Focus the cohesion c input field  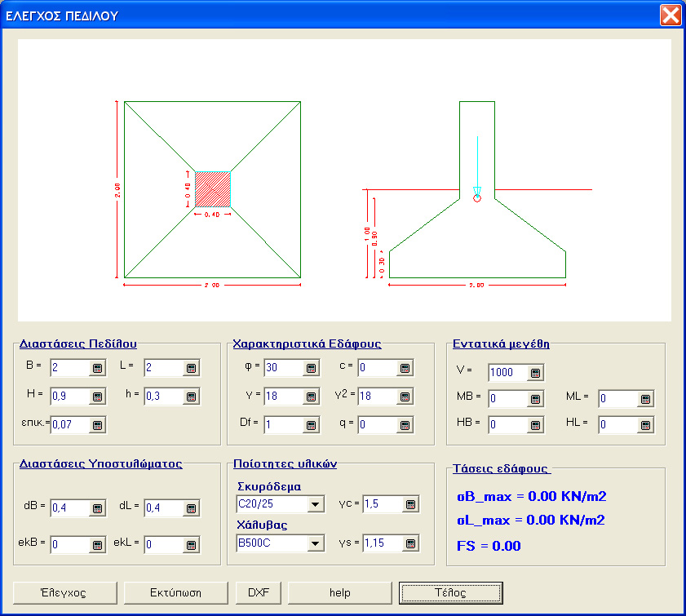[378, 368]
